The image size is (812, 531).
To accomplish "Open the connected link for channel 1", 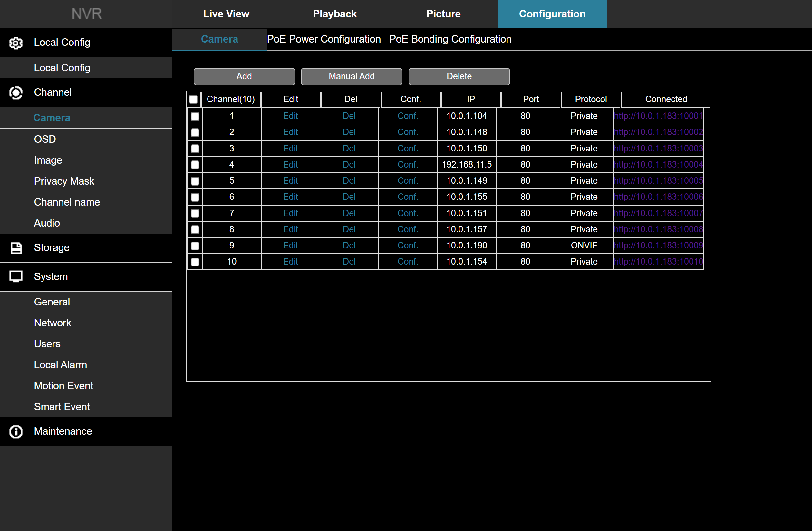I will coord(658,116).
